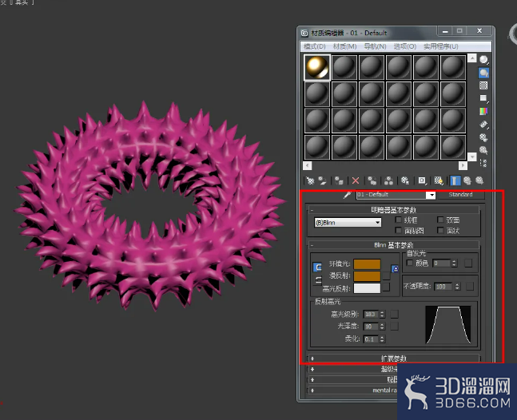
Task: Click the Put to Library icon
Action: pyautogui.click(x=405, y=180)
